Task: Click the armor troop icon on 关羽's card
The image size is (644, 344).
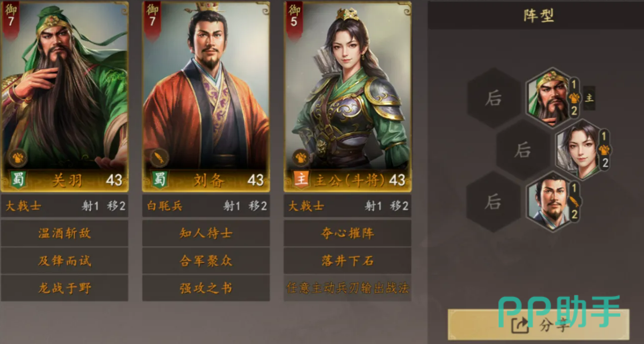Action: [x=17, y=157]
